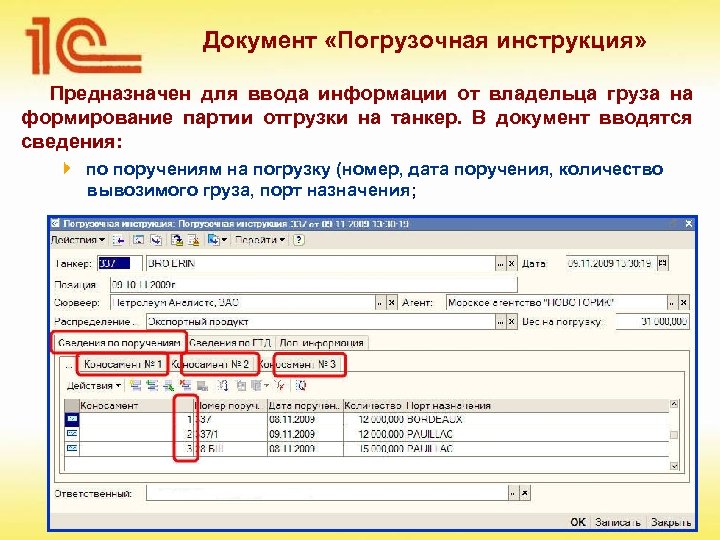Open selection button of Ответственный field
This screenshot has width=720, height=540.
pos(513,494)
